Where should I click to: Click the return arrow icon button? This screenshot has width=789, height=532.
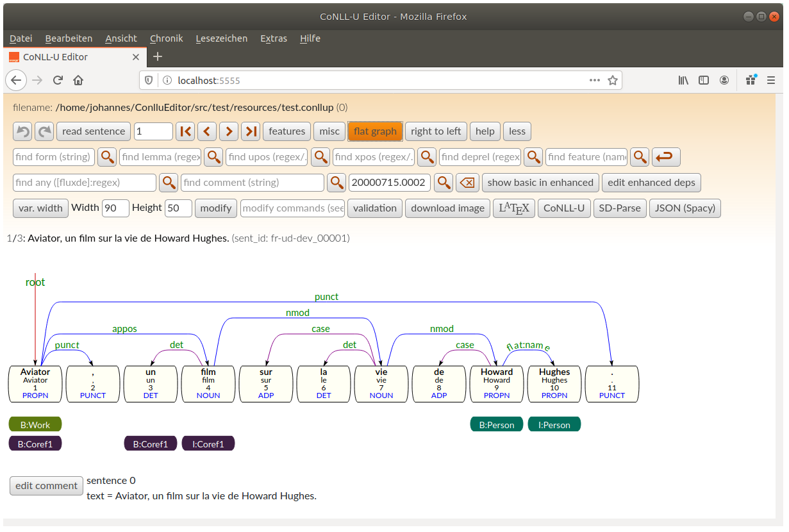[666, 157]
